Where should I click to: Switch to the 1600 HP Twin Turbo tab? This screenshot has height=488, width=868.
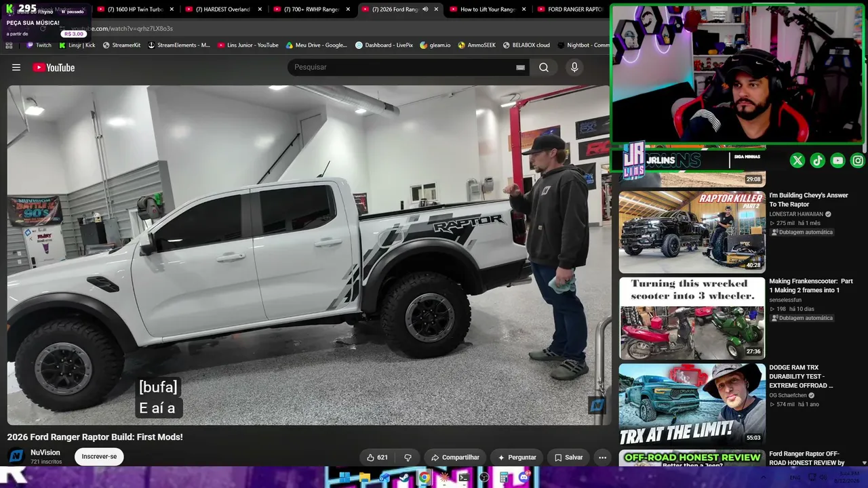[x=136, y=9]
